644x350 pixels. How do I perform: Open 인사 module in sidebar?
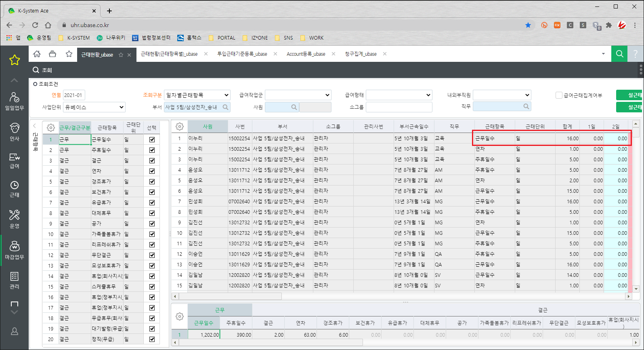15,132
